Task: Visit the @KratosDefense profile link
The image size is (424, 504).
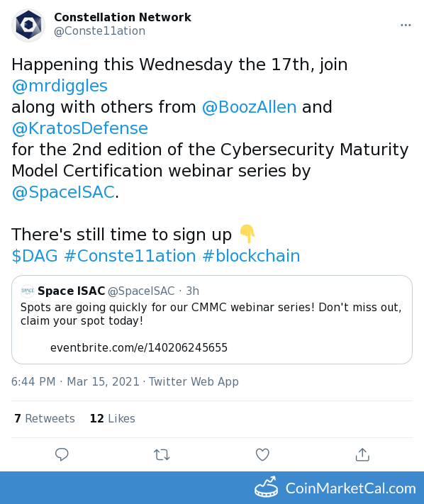Action: pyautogui.click(x=79, y=128)
